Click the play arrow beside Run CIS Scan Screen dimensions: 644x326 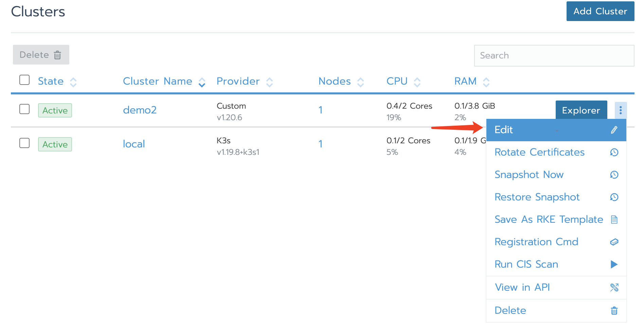point(614,264)
